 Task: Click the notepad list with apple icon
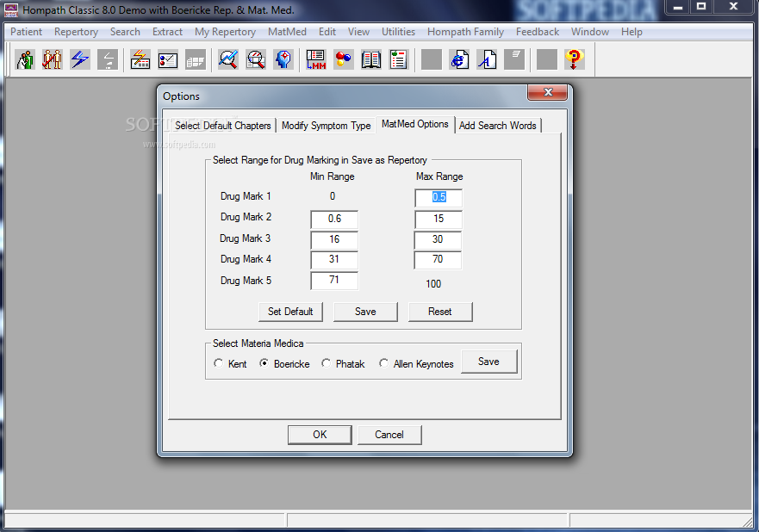pos(399,59)
